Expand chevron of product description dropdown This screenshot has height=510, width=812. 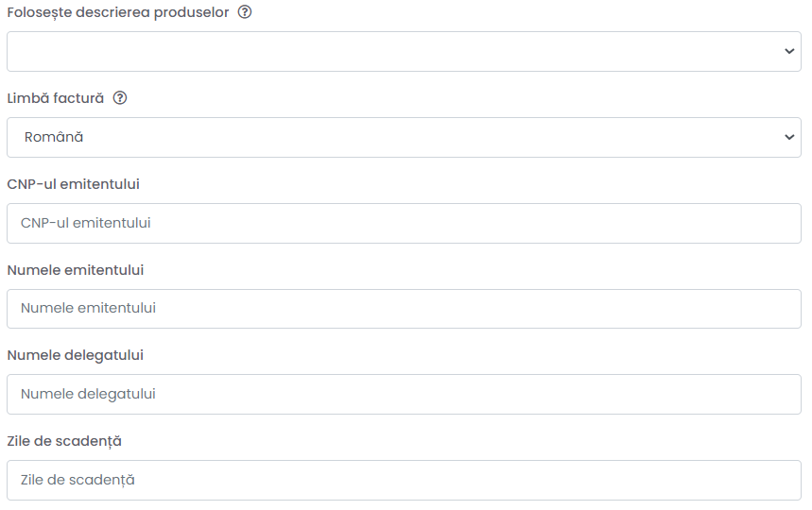tap(789, 51)
